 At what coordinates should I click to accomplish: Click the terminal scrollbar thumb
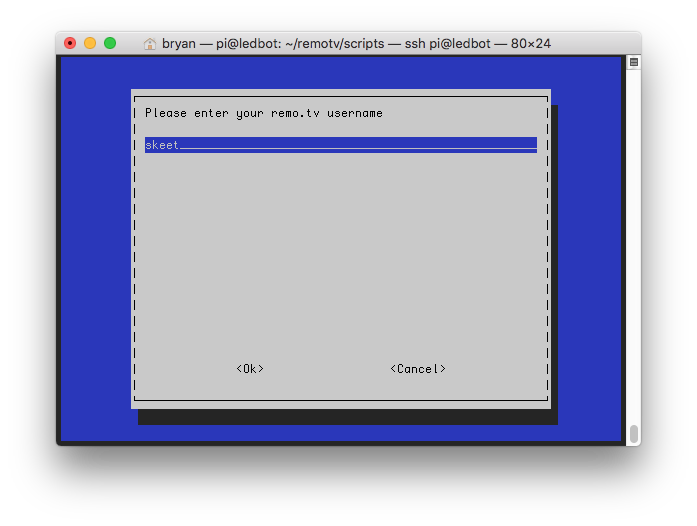click(634, 434)
